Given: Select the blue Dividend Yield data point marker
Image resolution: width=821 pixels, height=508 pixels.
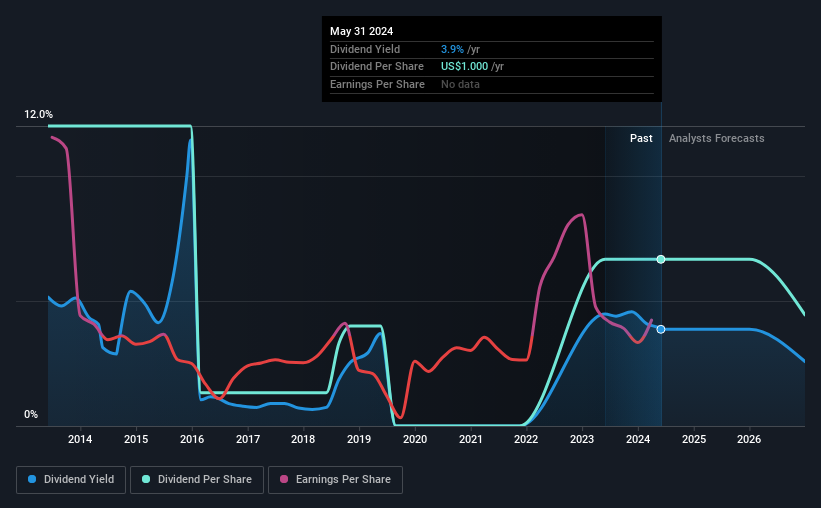Looking at the screenshot, I should coord(661,329).
